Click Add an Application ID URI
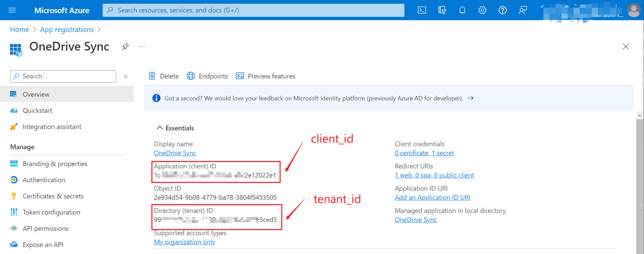This screenshot has width=644, height=254. coord(432,197)
